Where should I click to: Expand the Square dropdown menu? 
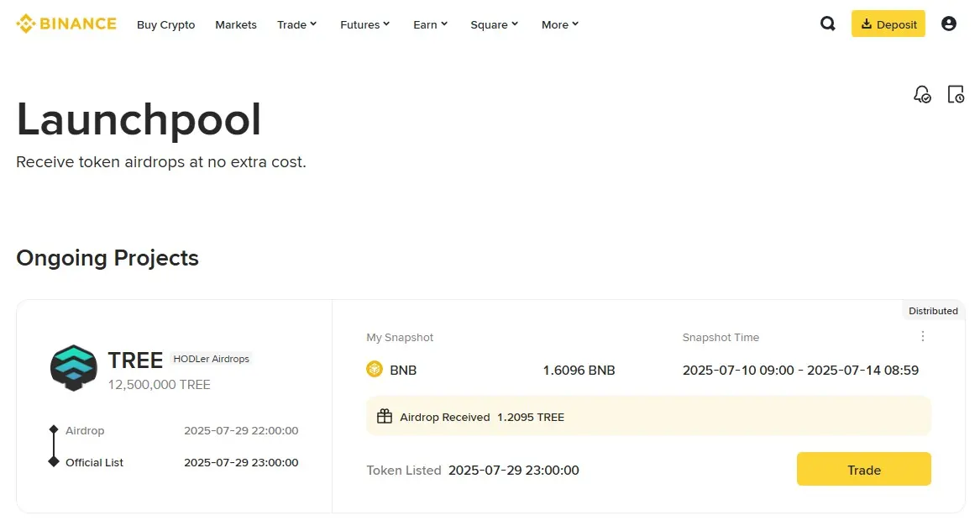(x=495, y=24)
